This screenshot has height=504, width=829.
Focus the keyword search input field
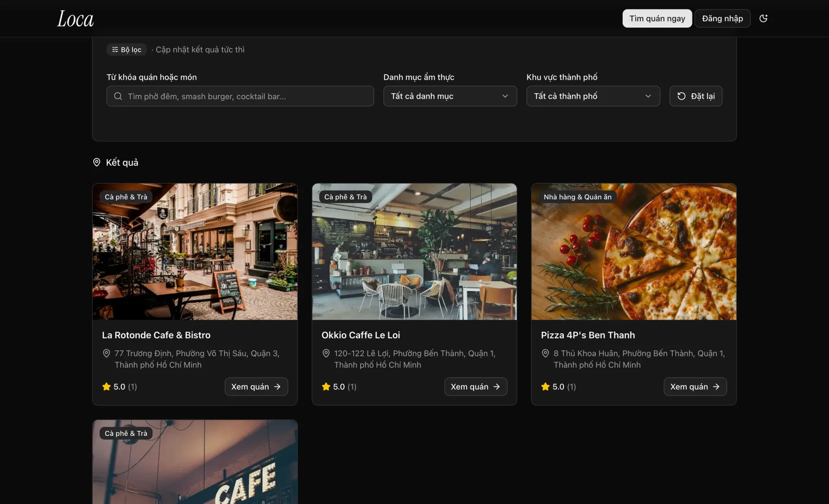click(240, 96)
